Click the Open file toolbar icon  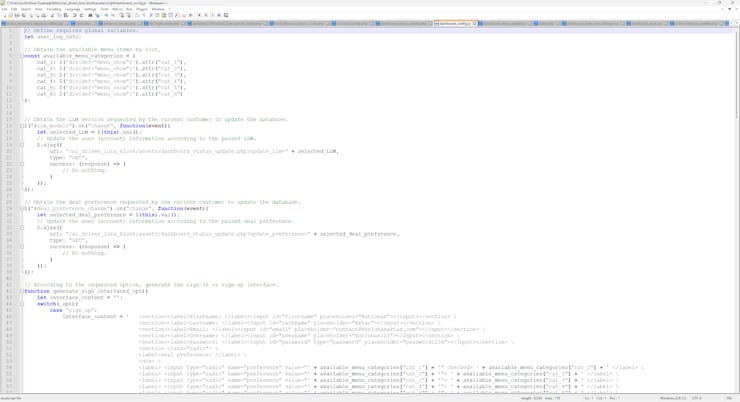pos(10,15)
